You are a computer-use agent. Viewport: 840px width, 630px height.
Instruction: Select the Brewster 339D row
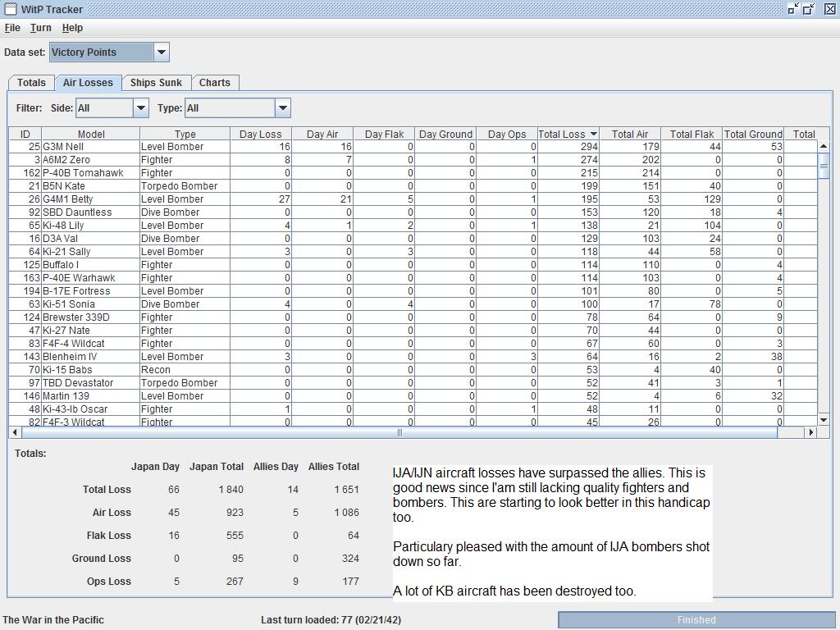point(413,317)
